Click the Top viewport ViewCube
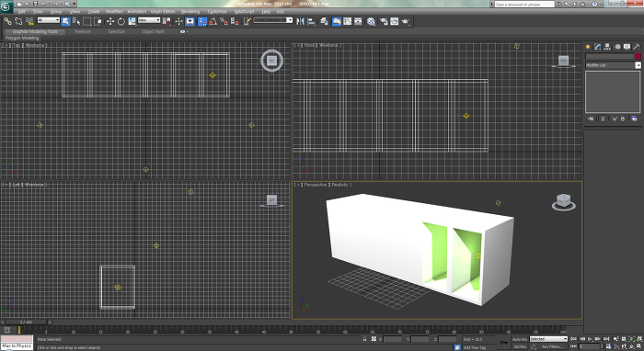Image resolution: width=644 pixels, height=351 pixels. [271, 61]
